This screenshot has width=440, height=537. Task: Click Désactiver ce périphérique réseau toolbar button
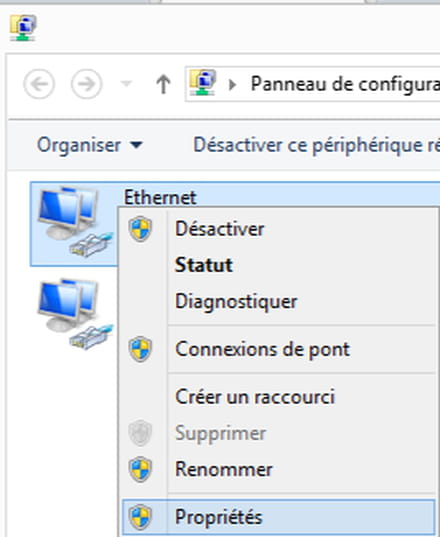316,145
